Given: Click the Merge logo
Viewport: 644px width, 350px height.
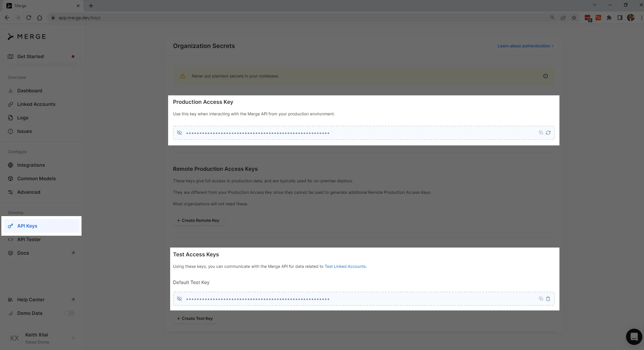Looking at the screenshot, I should [x=27, y=37].
